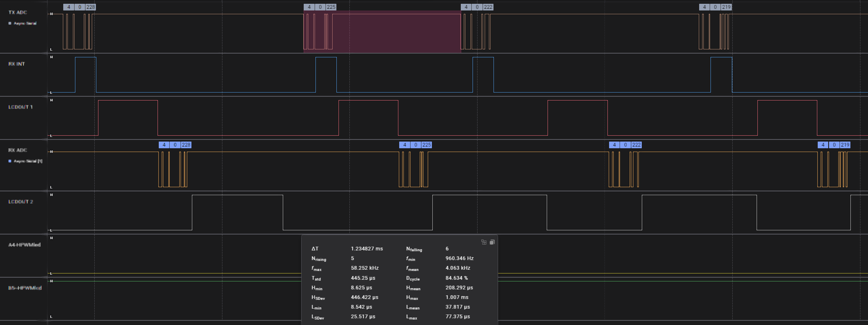Click the ΔT value 1.234827 ms
Viewport: 868px width, 325px height.
[367, 249]
